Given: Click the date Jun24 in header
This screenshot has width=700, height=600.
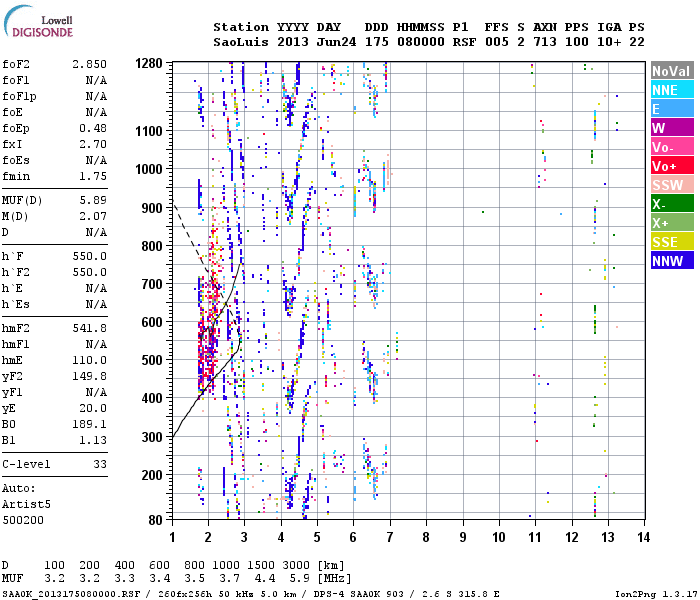Looking at the screenshot, I should [337, 42].
